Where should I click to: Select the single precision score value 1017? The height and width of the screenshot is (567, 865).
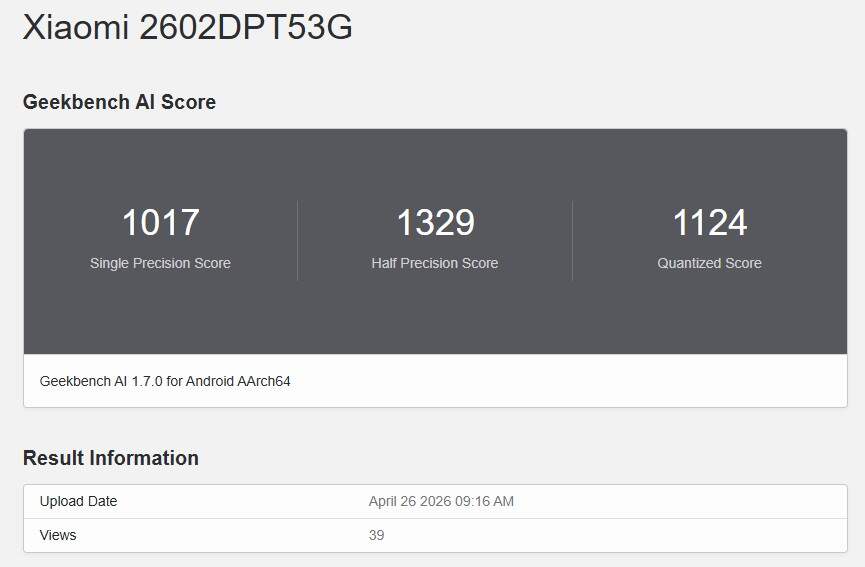click(x=161, y=222)
